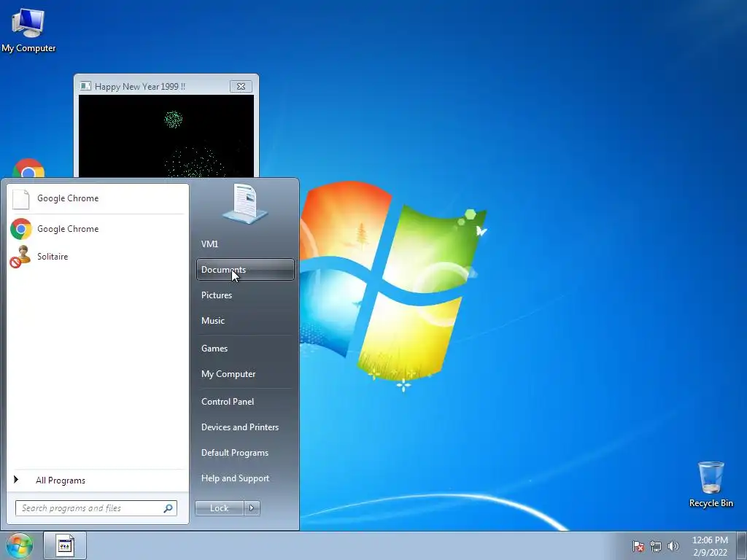The height and width of the screenshot is (560, 747).
Task: Close the Happy New Year 1999 window
Action: [x=241, y=87]
